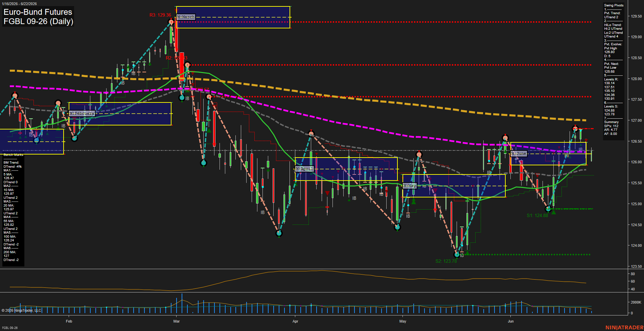Click the Bench Marks panel heading
The image size is (644, 331).
click(14, 155)
